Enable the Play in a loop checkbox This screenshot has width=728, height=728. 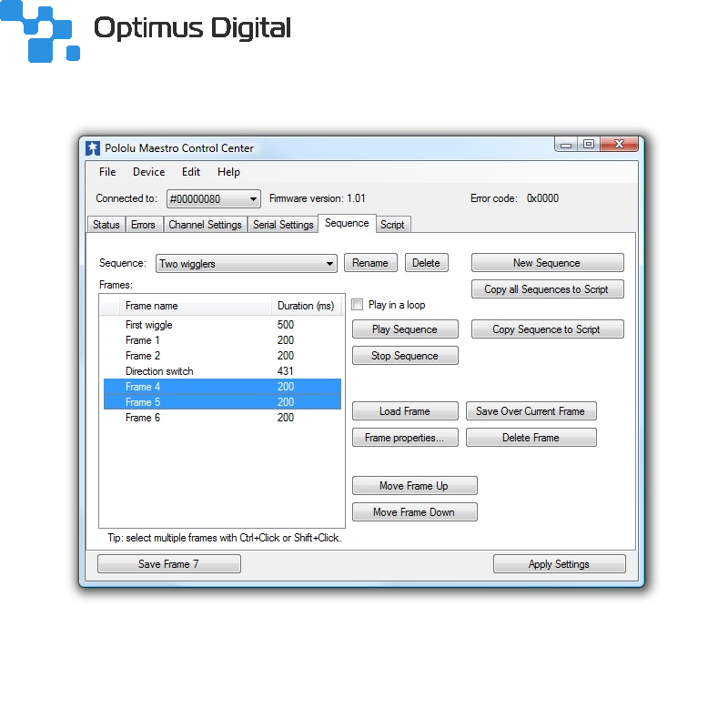[x=358, y=305]
